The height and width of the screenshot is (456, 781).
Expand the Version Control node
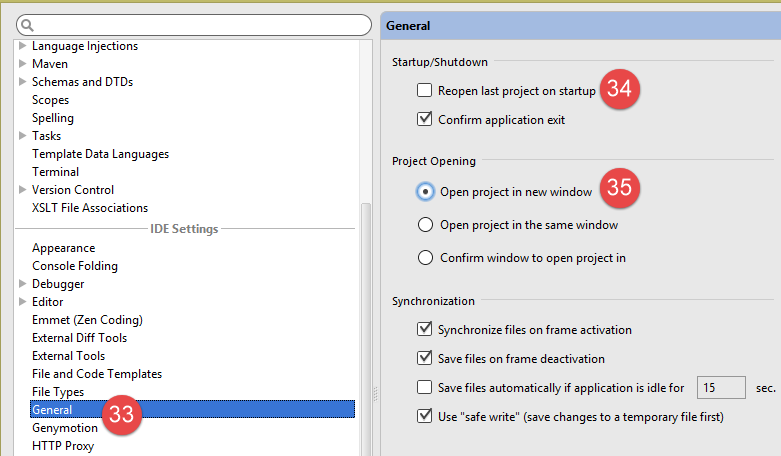click(23, 190)
